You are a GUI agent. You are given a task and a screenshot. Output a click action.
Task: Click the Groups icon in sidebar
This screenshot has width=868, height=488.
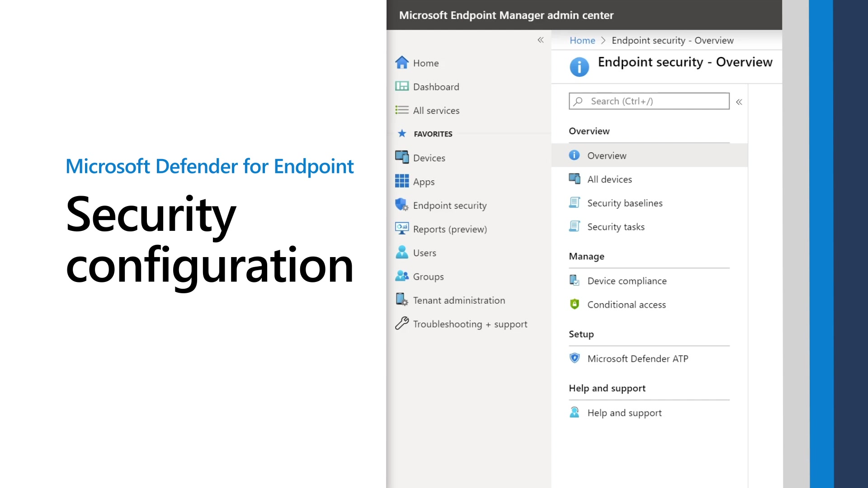[402, 276]
